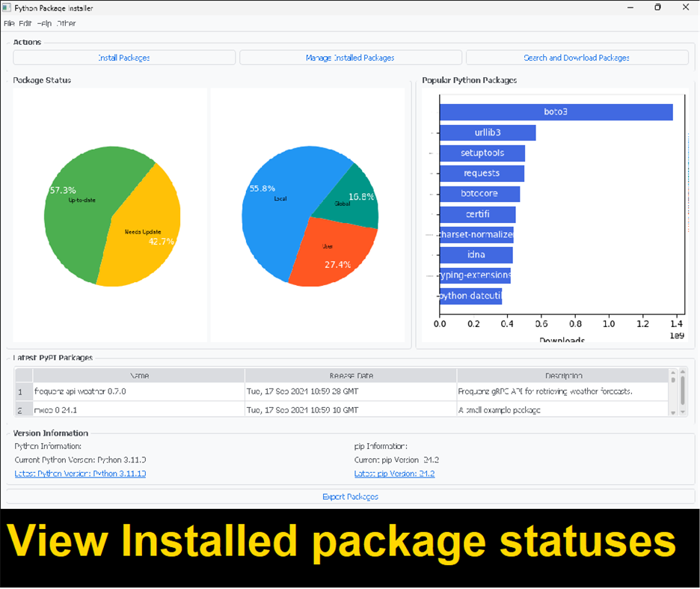Select the requests bar in the chart

482,173
